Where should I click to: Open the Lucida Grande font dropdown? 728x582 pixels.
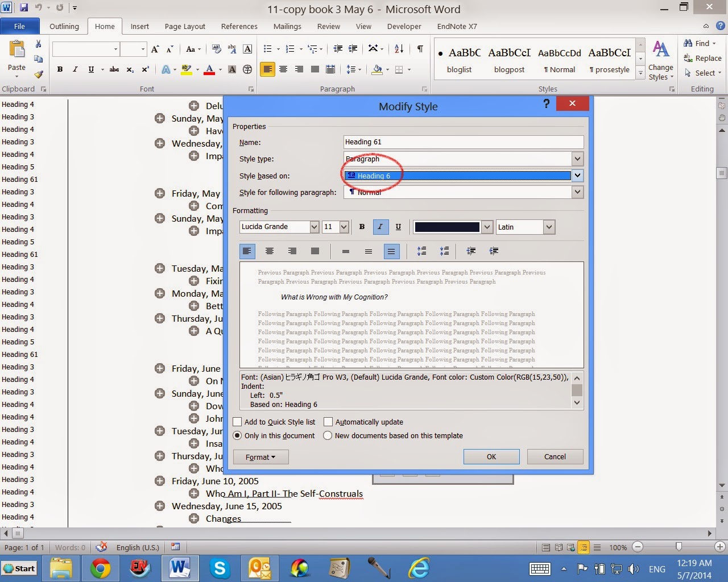(x=314, y=227)
